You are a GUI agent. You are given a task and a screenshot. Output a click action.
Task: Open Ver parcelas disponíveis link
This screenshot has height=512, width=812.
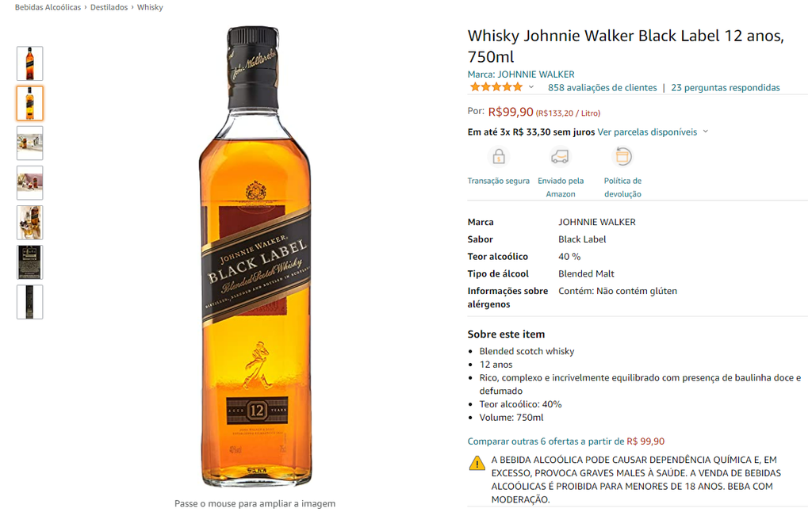pyautogui.click(x=647, y=132)
